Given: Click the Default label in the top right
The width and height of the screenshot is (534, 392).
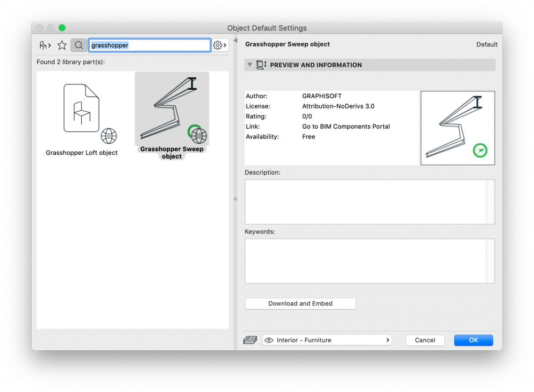Looking at the screenshot, I should [486, 44].
